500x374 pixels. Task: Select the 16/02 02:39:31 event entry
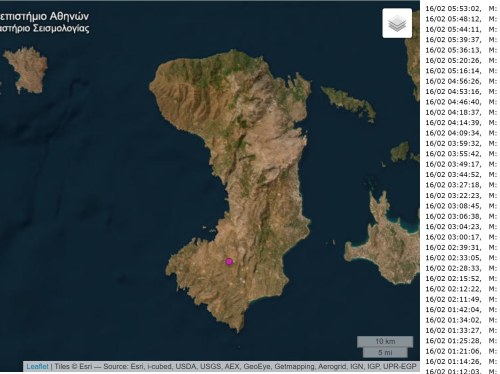coord(461,247)
